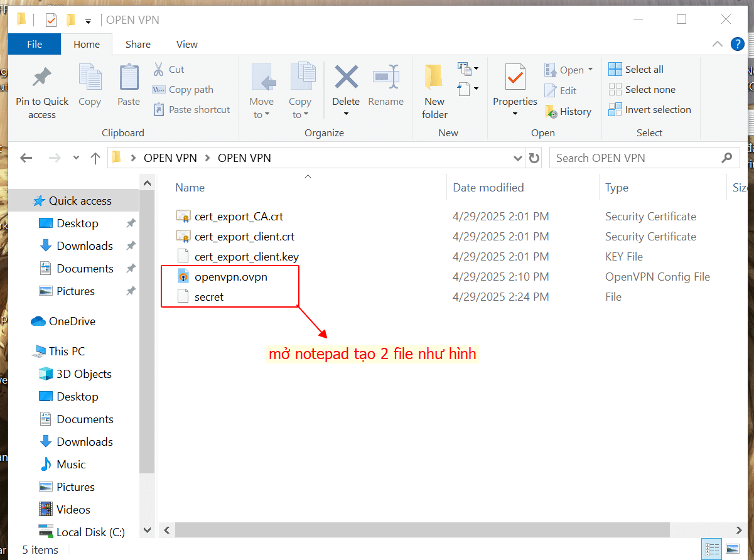Image resolution: width=754 pixels, height=560 pixels.
Task: Click the red Delete X icon
Action: click(346, 77)
